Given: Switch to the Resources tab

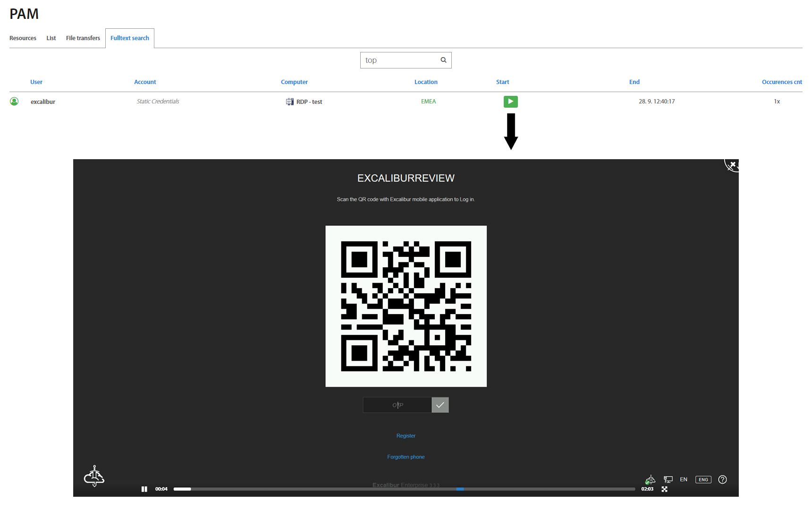Looking at the screenshot, I should click(23, 38).
